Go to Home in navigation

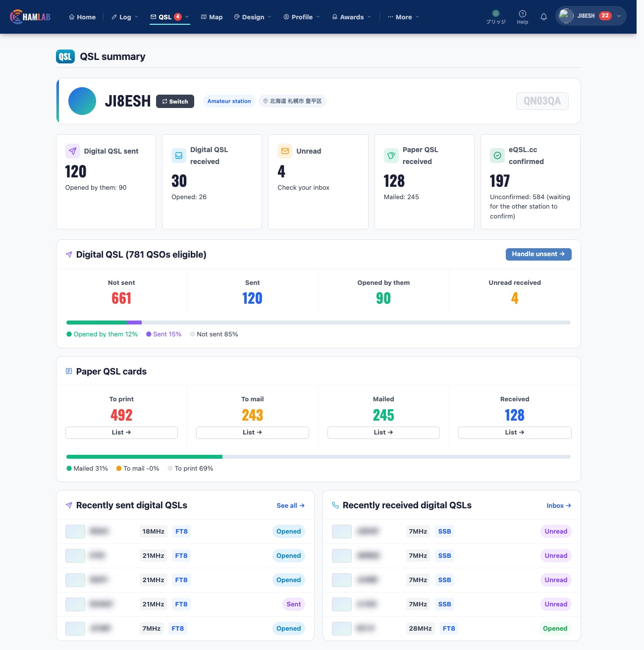[82, 17]
